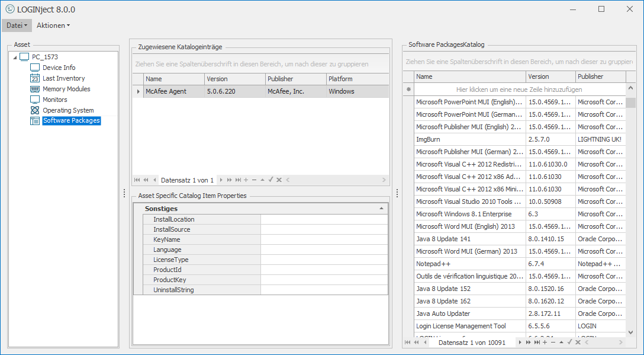The width and height of the screenshot is (644, 355).
Task: Open the Aktionen dropdown menu
Action: (x=53, y=25)
